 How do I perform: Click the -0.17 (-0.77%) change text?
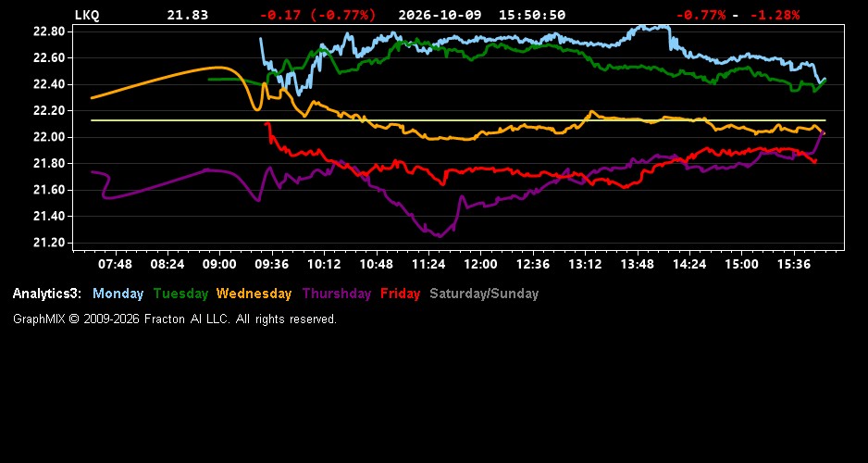pos(317,16)
